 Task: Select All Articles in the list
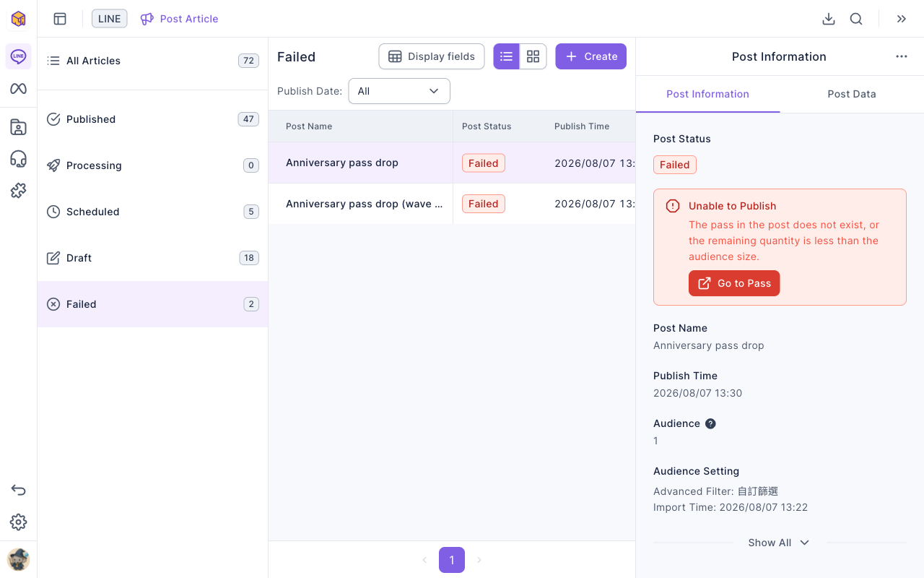(x=152, y=61)
